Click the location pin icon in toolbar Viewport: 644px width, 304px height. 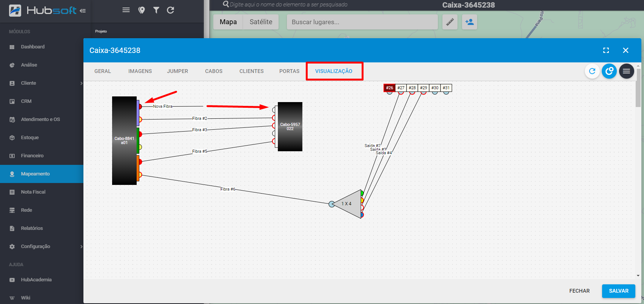click(142, 10)
